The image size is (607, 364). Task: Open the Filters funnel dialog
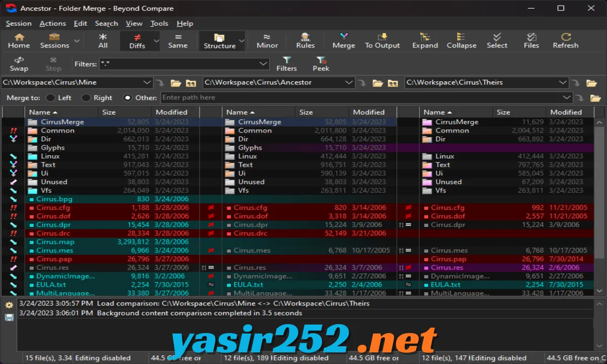pyautogui.click(x=286, y=64)
